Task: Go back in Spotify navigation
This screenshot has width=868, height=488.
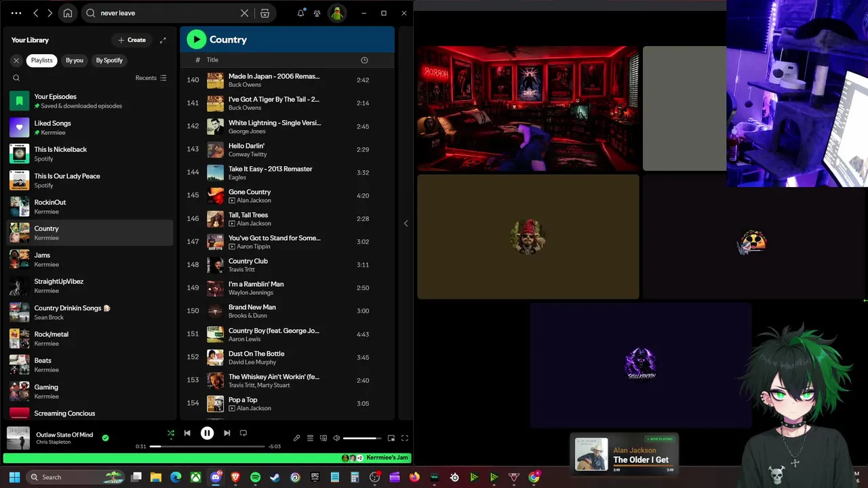Action: [x=36, y=13]
